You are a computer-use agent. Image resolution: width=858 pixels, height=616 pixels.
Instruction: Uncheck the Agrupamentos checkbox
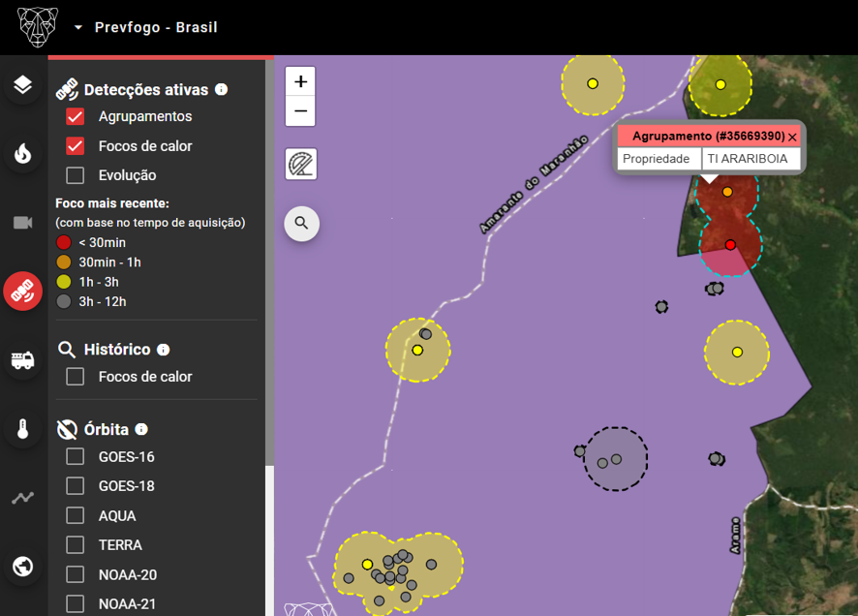point(75,116)
